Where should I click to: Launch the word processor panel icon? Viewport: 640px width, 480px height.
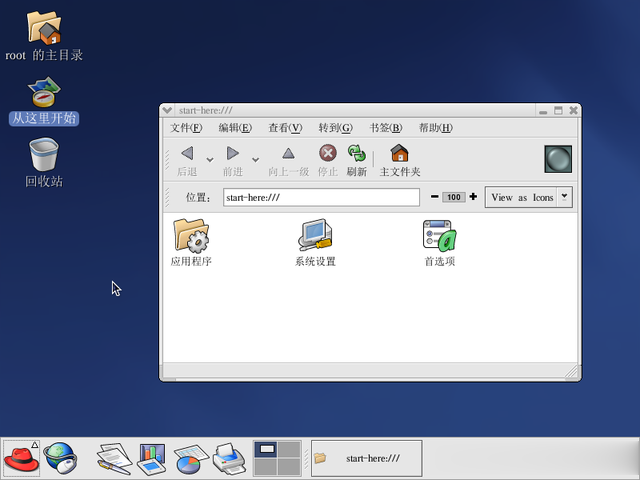pyautogui.click(x=114, y=458)
